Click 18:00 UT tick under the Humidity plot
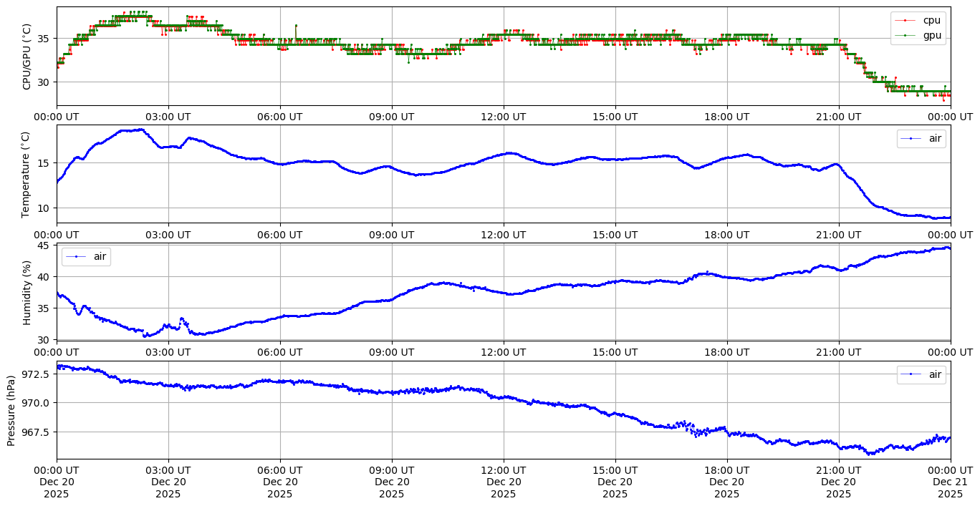980x506 pixels. (727, 352)
